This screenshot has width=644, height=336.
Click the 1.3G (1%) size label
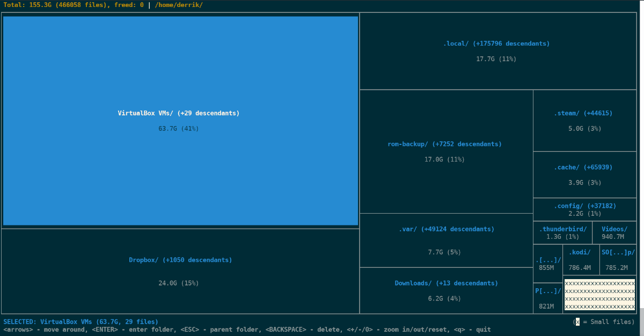[x=563, y=237]
